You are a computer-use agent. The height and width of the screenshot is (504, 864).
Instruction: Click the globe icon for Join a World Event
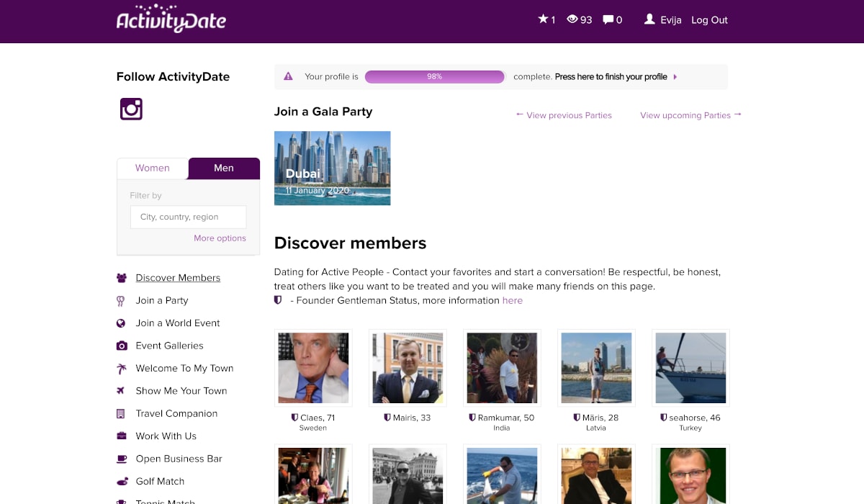[x=121, y=323]
